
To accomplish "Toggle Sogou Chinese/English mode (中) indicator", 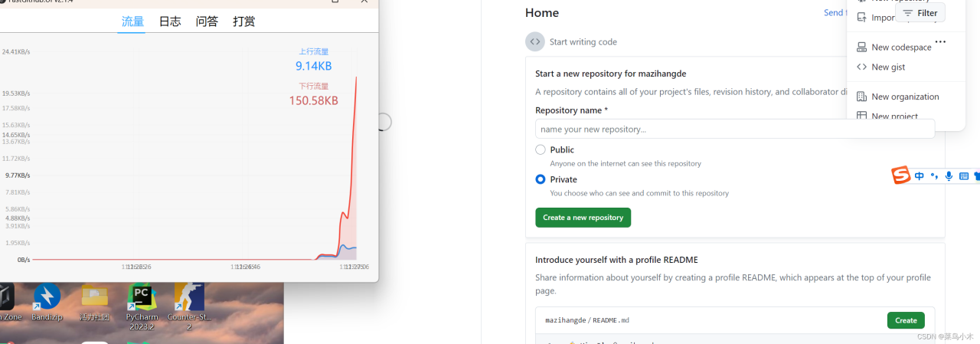I will click(920, 176).
